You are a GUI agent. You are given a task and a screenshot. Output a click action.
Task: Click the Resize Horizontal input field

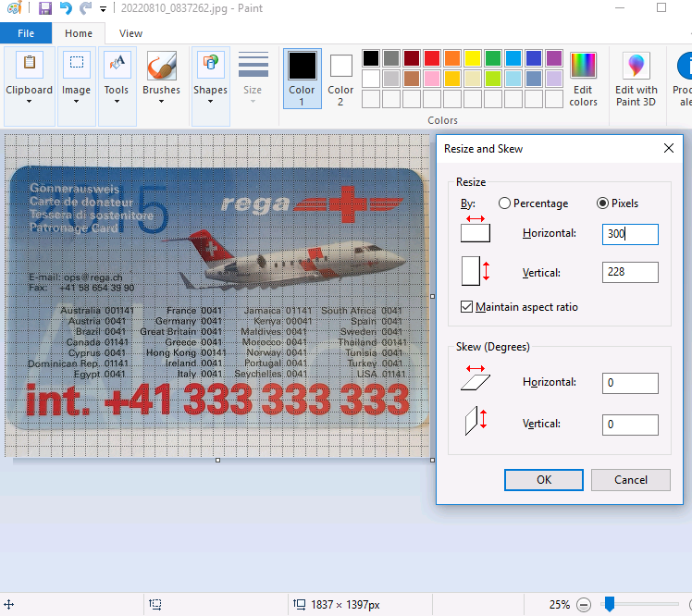[630, 234]
